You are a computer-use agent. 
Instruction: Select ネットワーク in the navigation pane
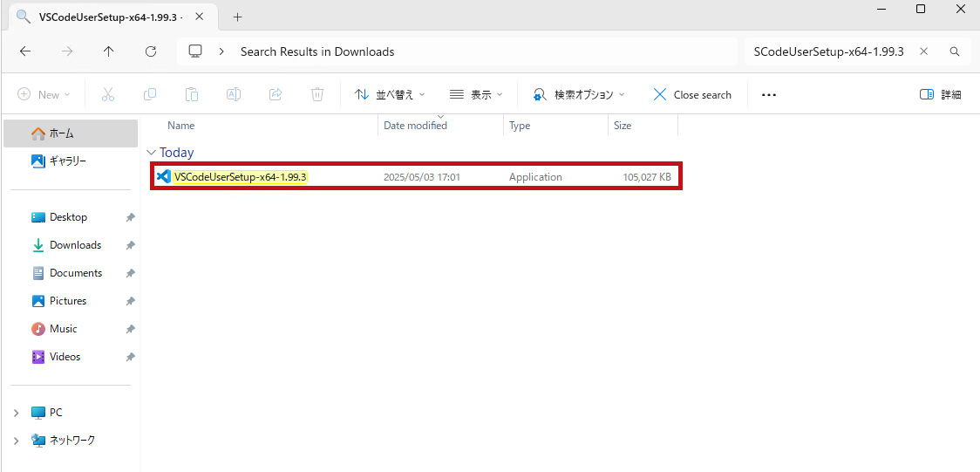[64, 441]
